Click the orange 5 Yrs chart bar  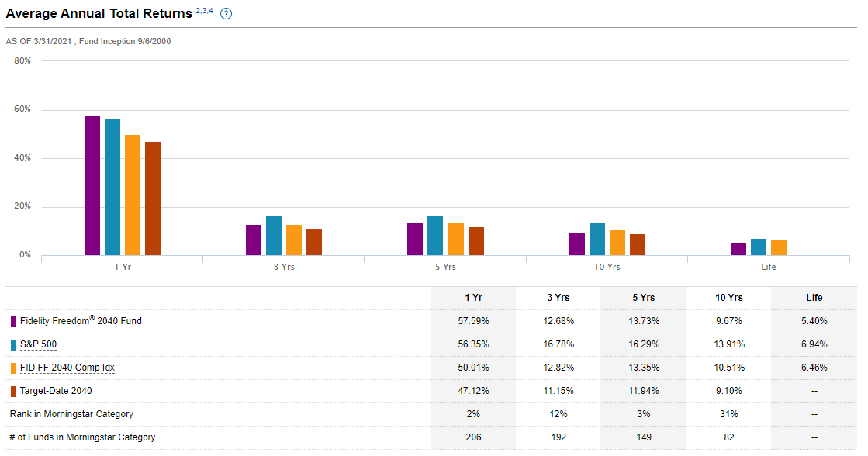[456, 240]
